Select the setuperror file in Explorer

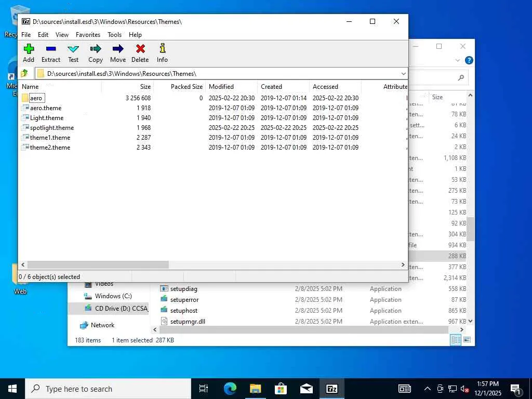click(184, 300)
